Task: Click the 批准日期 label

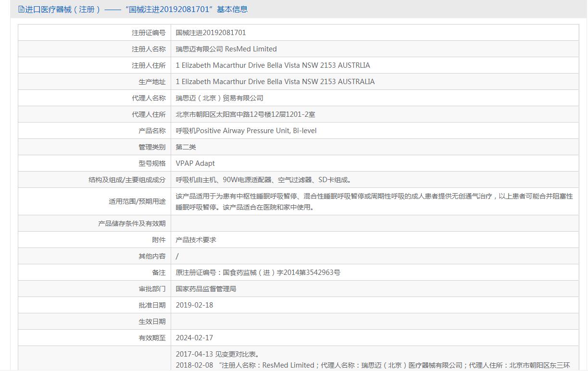Action: (152, 305)
